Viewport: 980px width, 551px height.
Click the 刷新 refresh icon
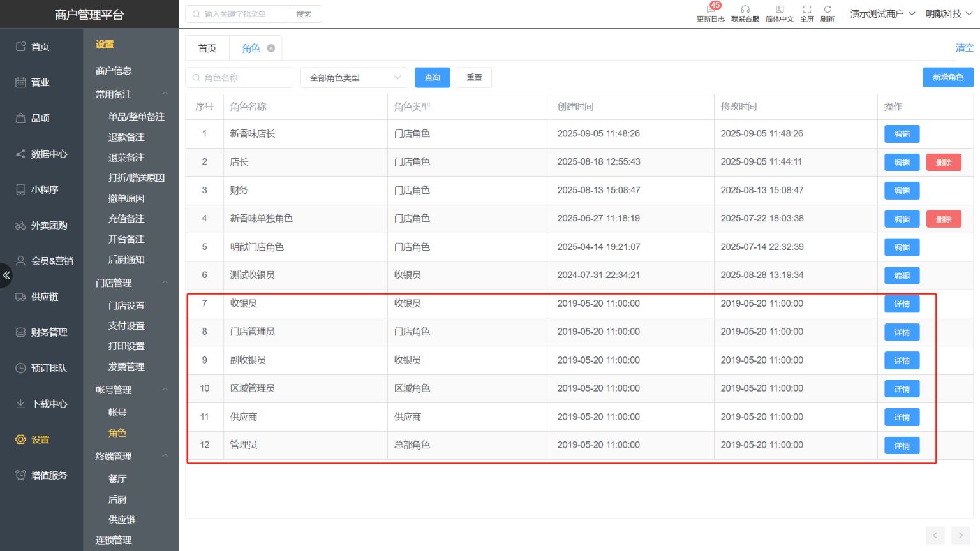(828, 10)
